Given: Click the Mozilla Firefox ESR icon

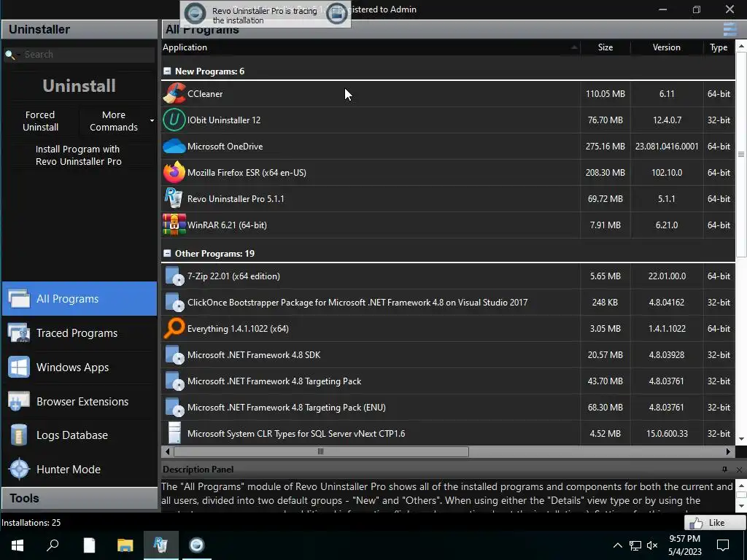Looking at the screenshot, I should tap(174, 172).
